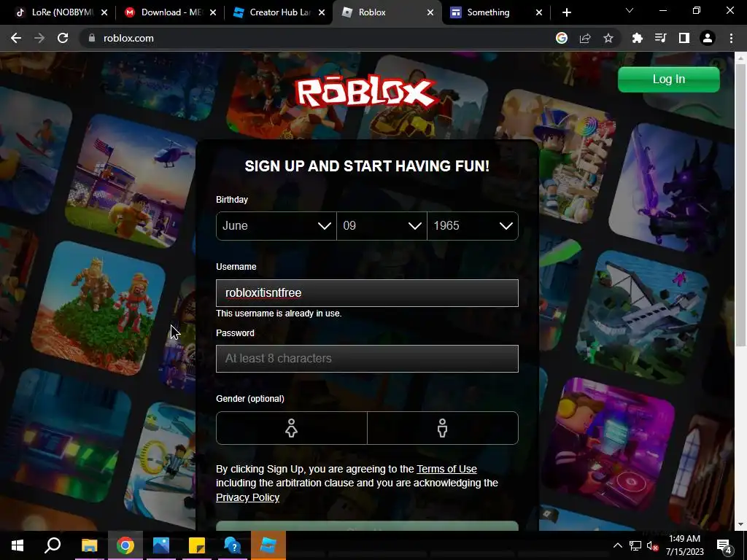747x560 pixels.
Task: Open the Get Help taskbar icon
Action: pos(233,545)
